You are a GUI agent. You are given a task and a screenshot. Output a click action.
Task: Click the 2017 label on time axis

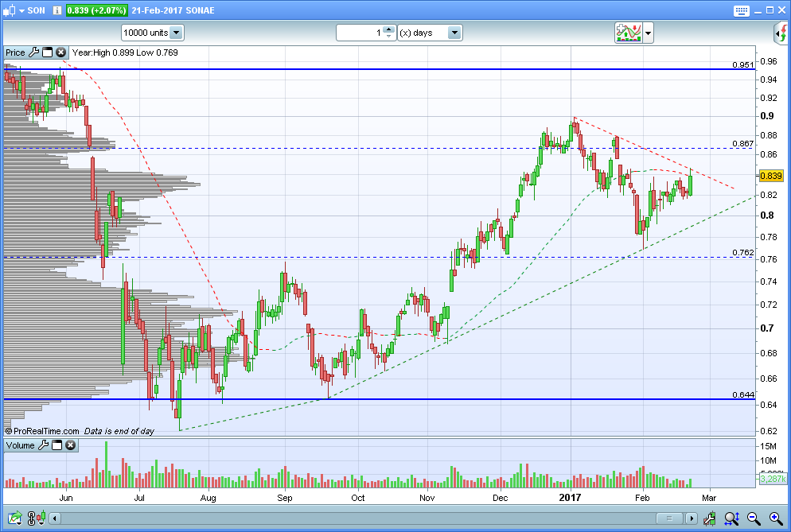(x=570, y=498)
